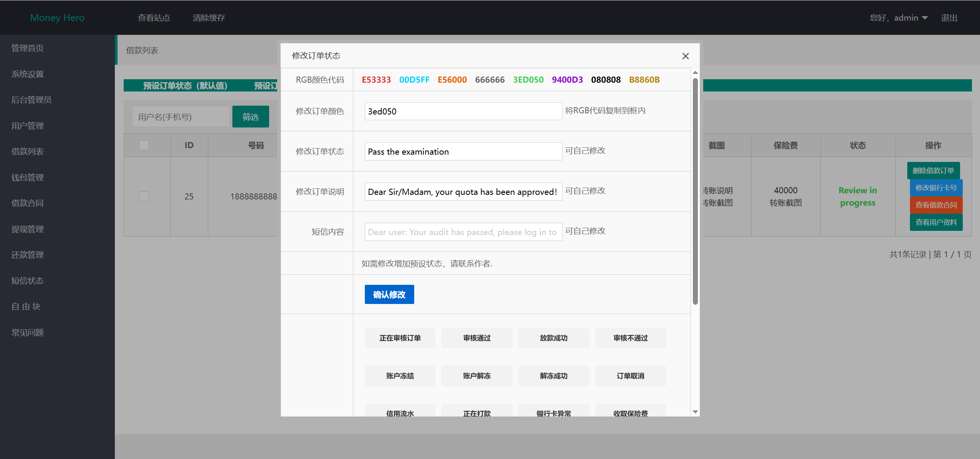Click the 删除借款订单 action button
The height and width of the screenshot is (459, 980).
(933, 171)
